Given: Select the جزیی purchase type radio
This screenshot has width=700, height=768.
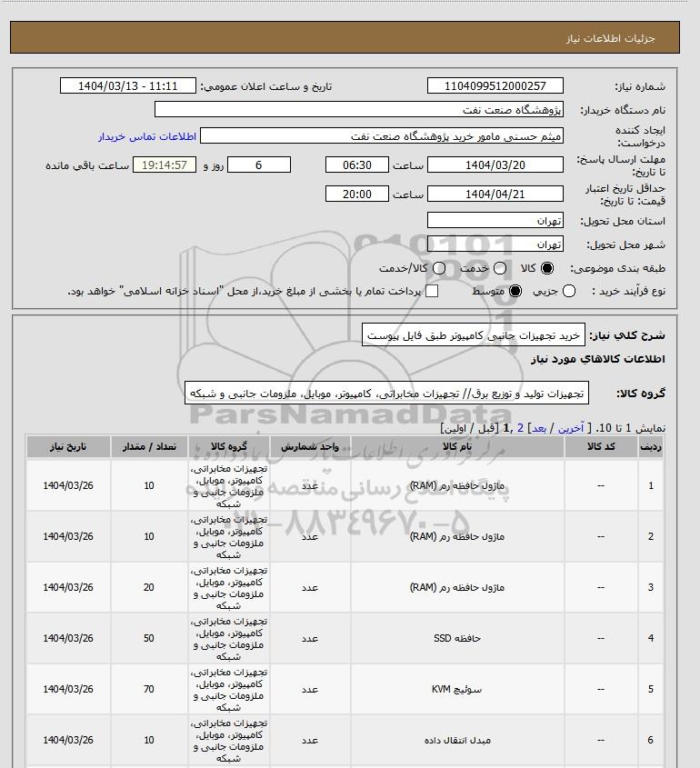Looking at the screenshot, I should coord(569,291).
